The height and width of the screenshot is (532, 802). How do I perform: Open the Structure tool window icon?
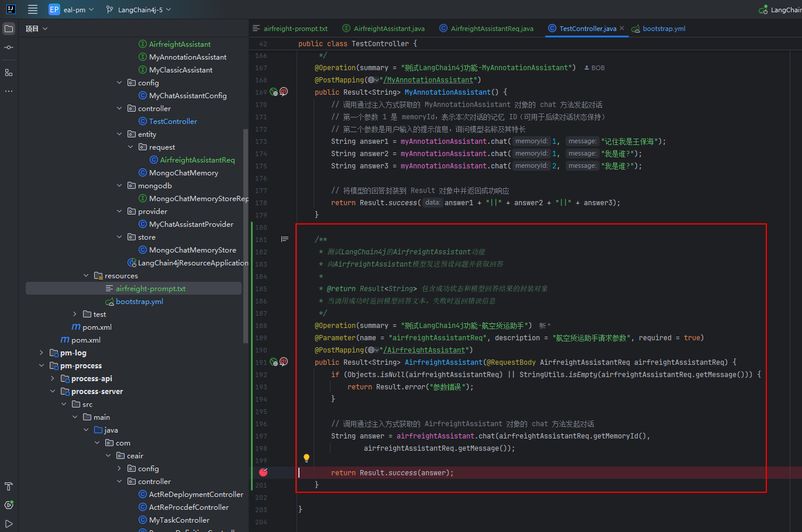pyautogui.click(x=9, y=72)
